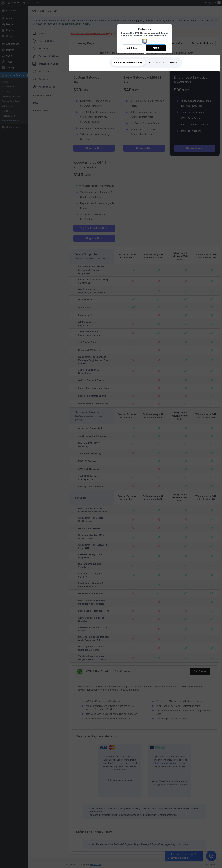
Task: Select Use your own Gateway option
Action: click(x=128, y=63)
